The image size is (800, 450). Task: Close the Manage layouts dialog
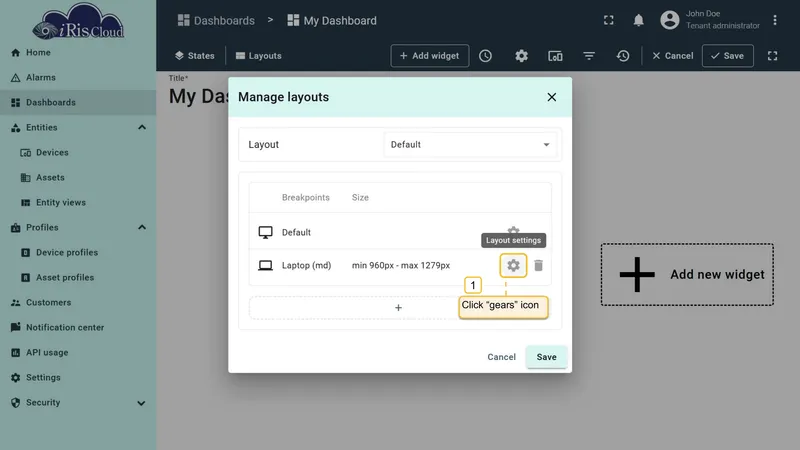pos(552,97)
